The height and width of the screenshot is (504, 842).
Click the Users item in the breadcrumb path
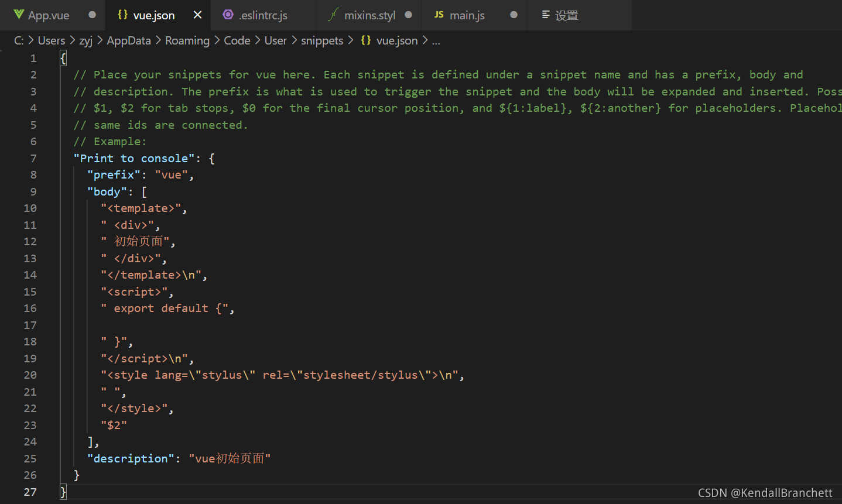52,40
